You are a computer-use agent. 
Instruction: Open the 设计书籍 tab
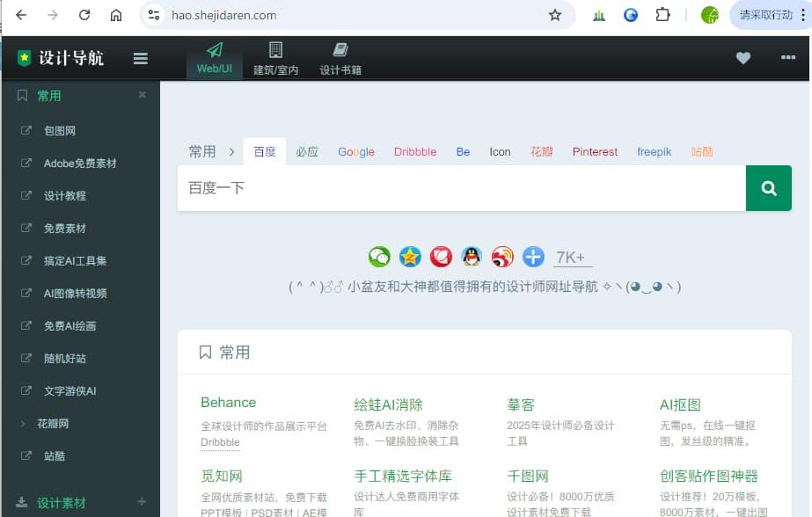pos(340,59)
